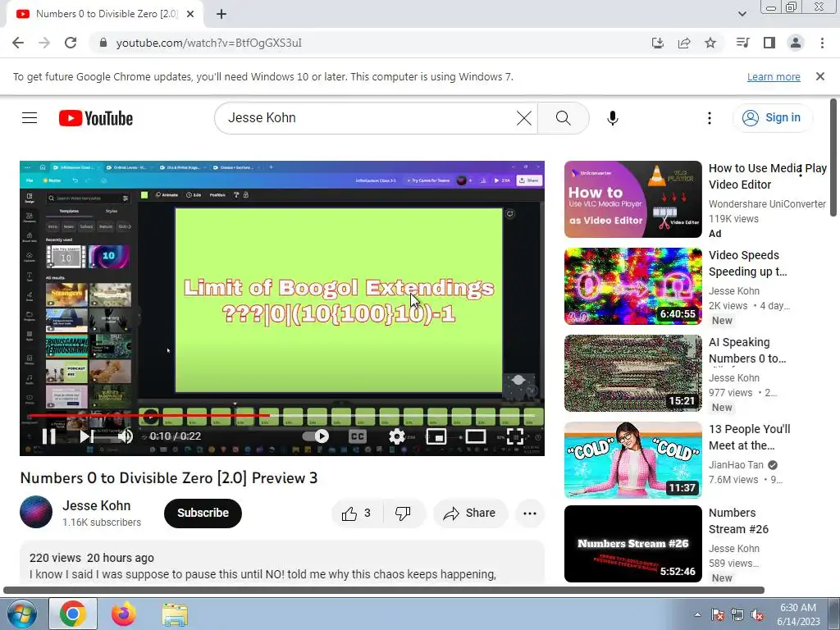Follow the Learn more update link
This screenshot has width=840, height=630.
(x=774, y=76)
